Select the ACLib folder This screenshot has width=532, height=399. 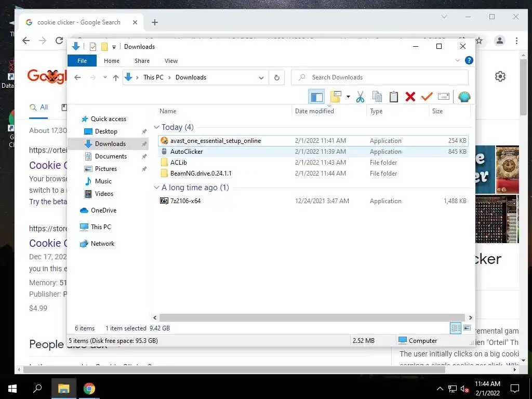point(313,163)
